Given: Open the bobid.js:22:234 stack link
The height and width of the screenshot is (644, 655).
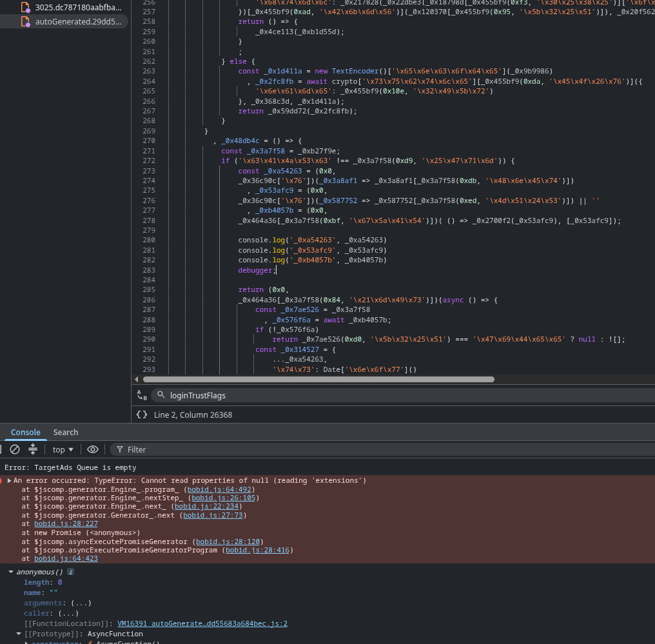Looking at the screenshot, I should 206,506.
